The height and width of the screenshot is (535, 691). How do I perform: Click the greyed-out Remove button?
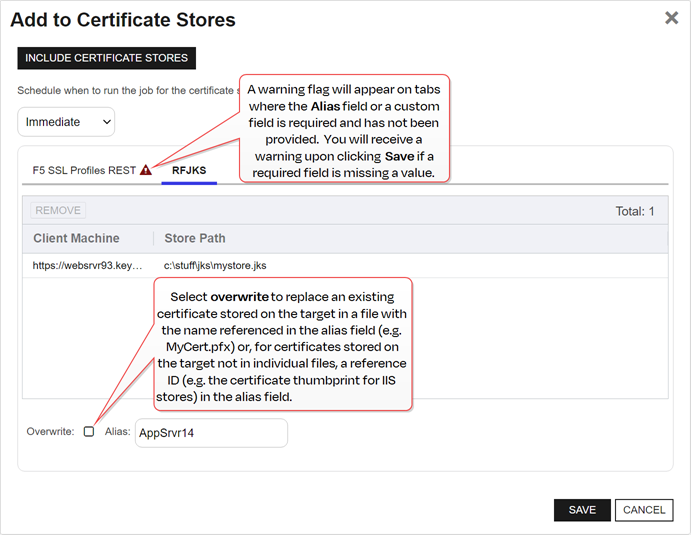click(x=58, y=211)
